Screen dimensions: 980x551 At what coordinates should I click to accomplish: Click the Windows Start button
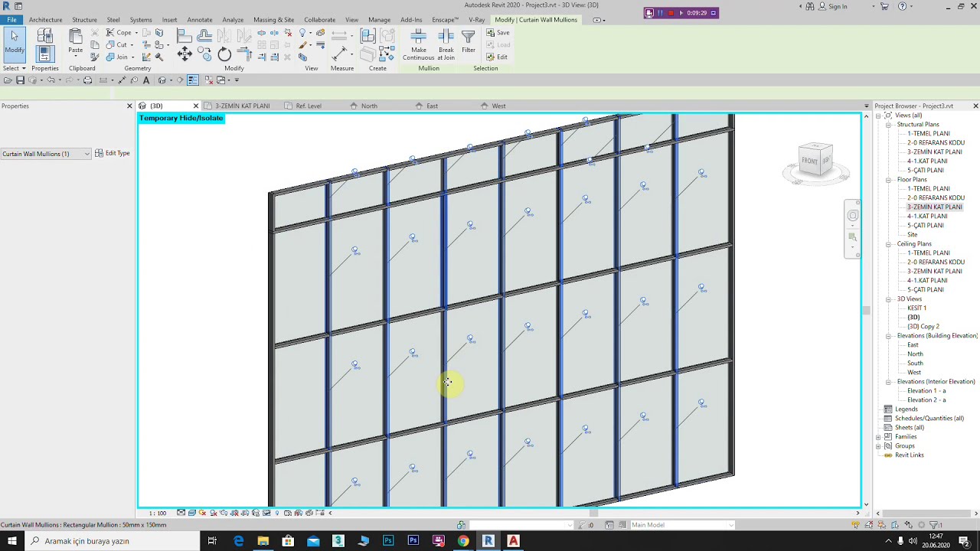[11, 541]
